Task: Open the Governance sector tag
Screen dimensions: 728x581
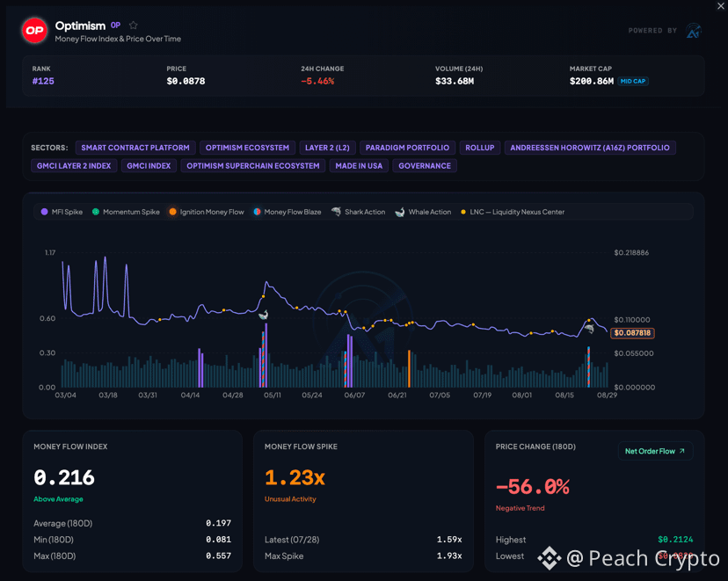Action: point(425,165)
